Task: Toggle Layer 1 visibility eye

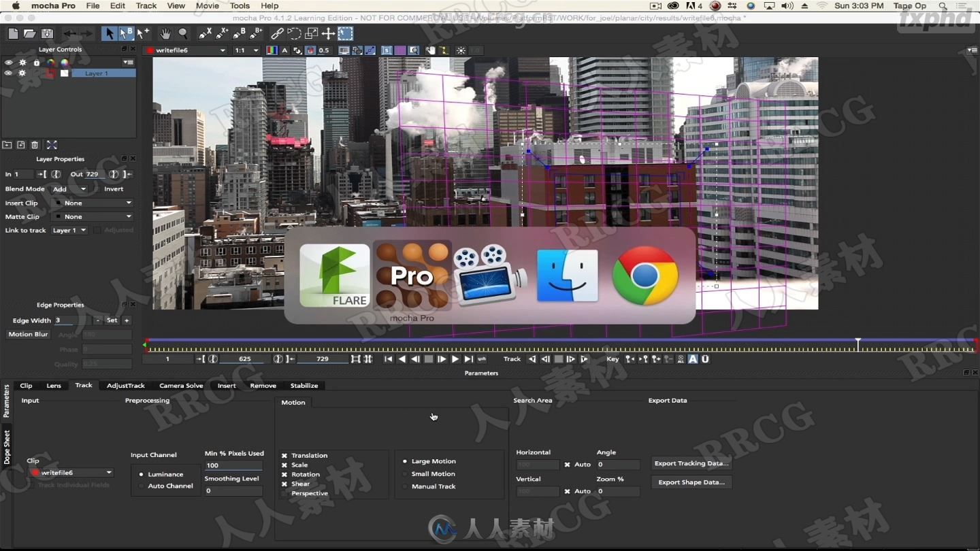Action: pos(9,73)
